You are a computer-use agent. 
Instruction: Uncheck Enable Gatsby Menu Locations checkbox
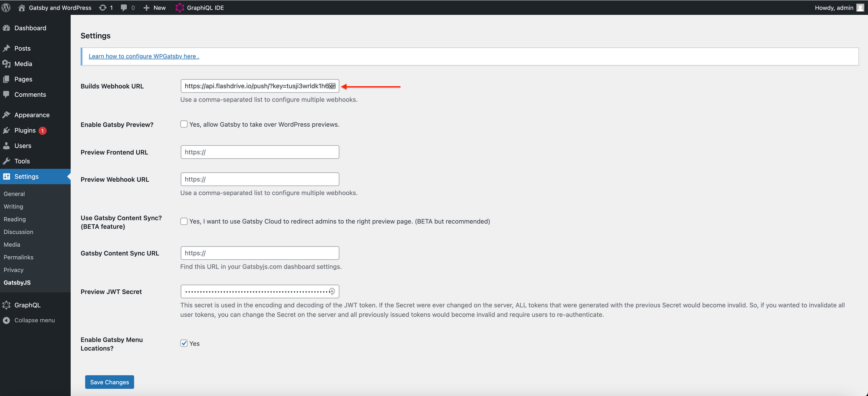click(x=184, y=343)
